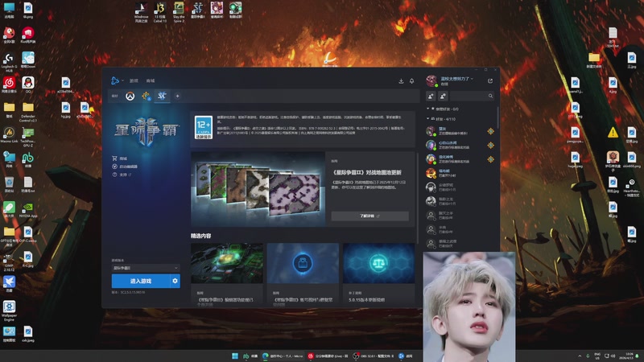Select the Slay the Spire 2 desktop shortcut
Screen dimensions: 644x362
point(179,12)
